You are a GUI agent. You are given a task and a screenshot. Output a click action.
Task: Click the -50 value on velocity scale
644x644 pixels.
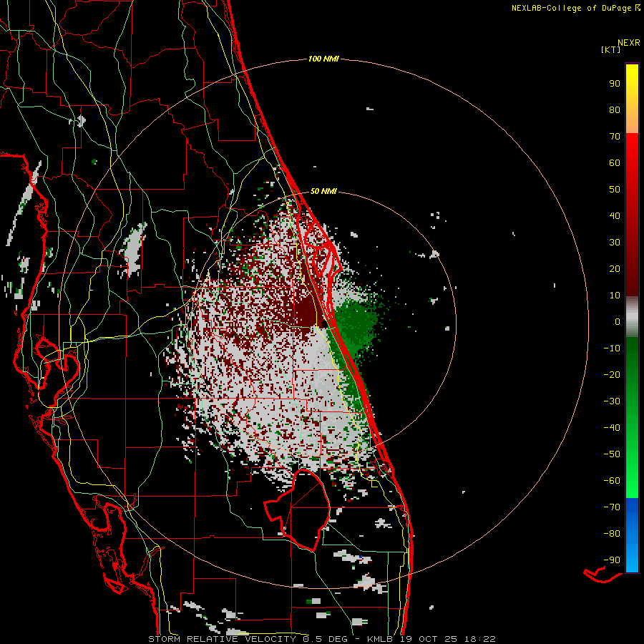point(612,454)
